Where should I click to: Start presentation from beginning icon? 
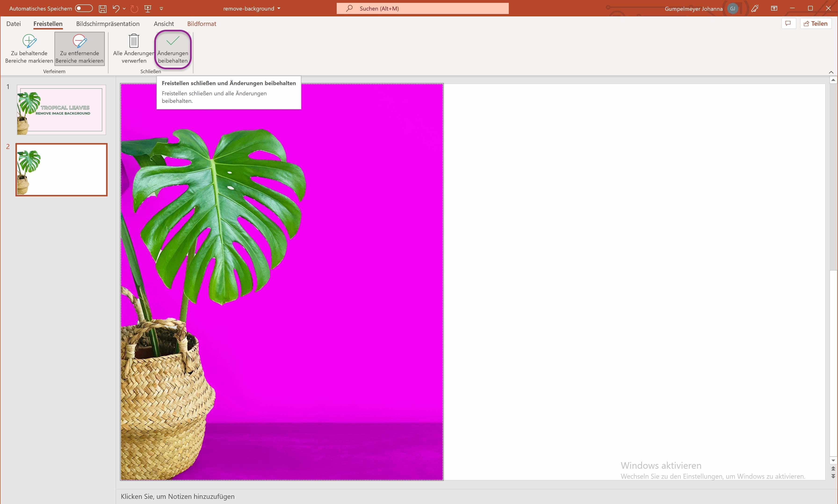[x=148, y=9]
